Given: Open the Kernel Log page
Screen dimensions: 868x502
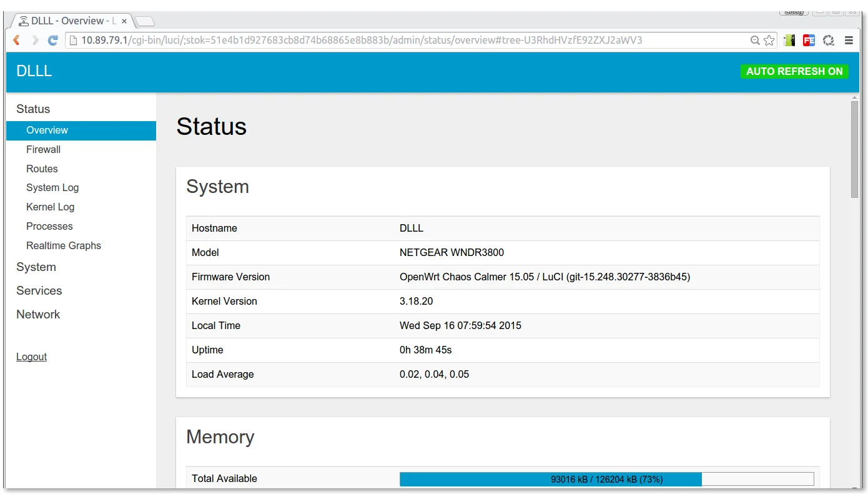Looking at the screenshot, I should coord(50,207).
